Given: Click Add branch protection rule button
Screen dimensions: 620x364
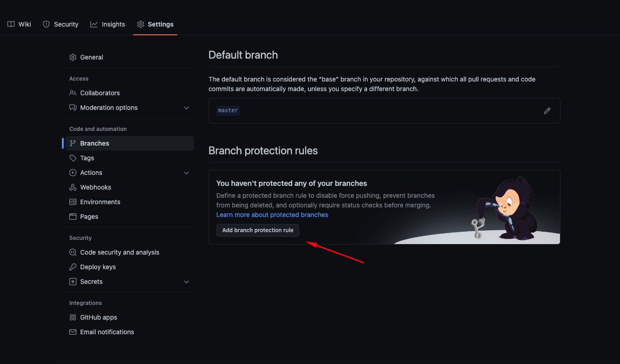Looking at the screenshot, I should point(258,230).
